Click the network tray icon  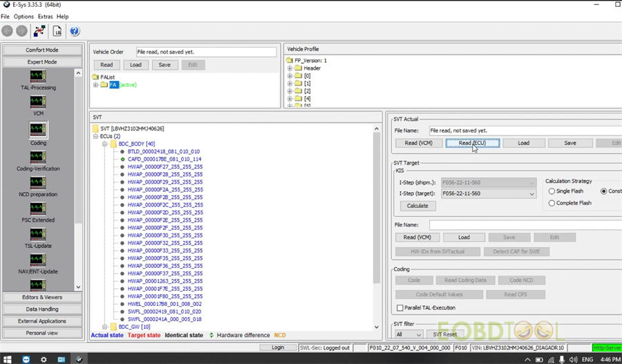551,360
